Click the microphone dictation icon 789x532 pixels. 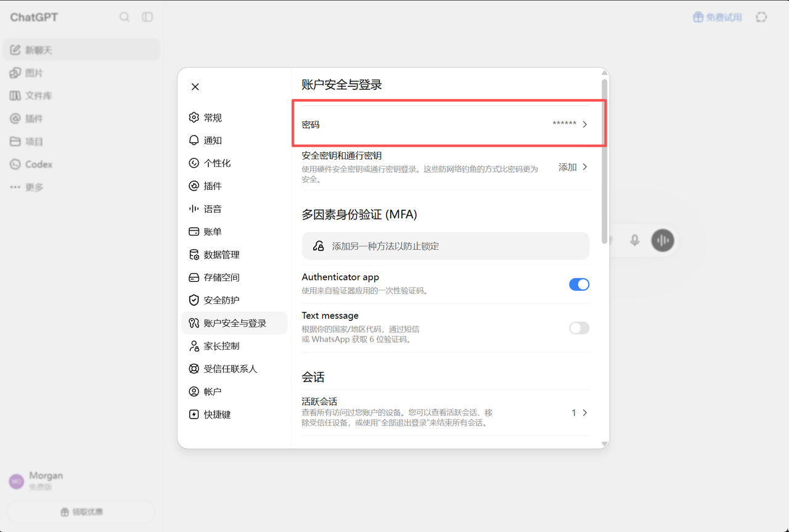coord(635,240)
